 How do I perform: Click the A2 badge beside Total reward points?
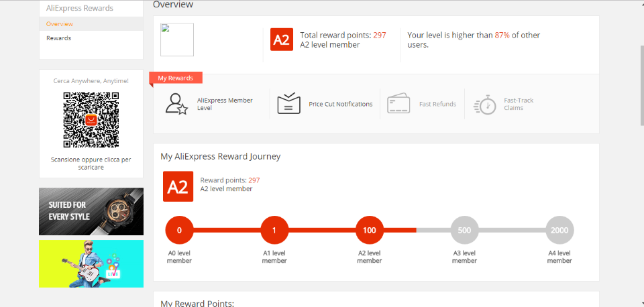pyautogui.click(x=282, y=40)
